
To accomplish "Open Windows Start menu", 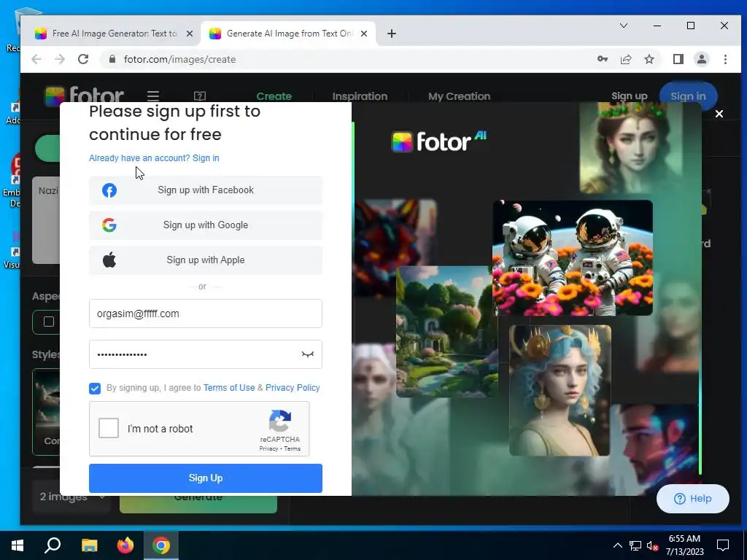I will tap(18, 545).
